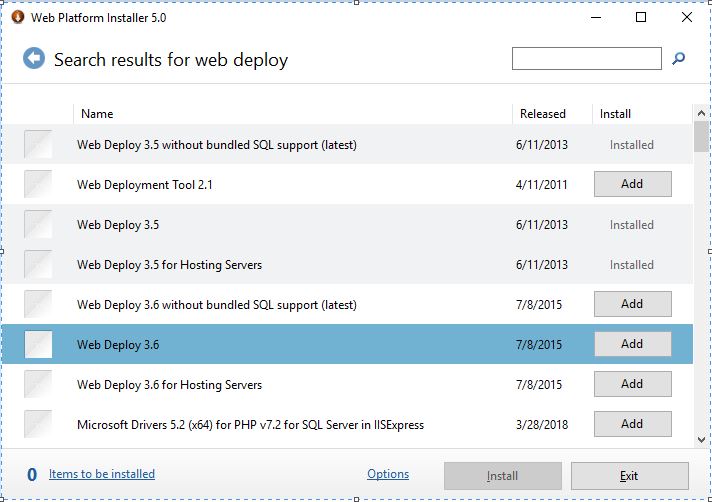Viewport: 712px width, 502px height.
Task: Click the search magnifier icon
Action: (678, 58)
